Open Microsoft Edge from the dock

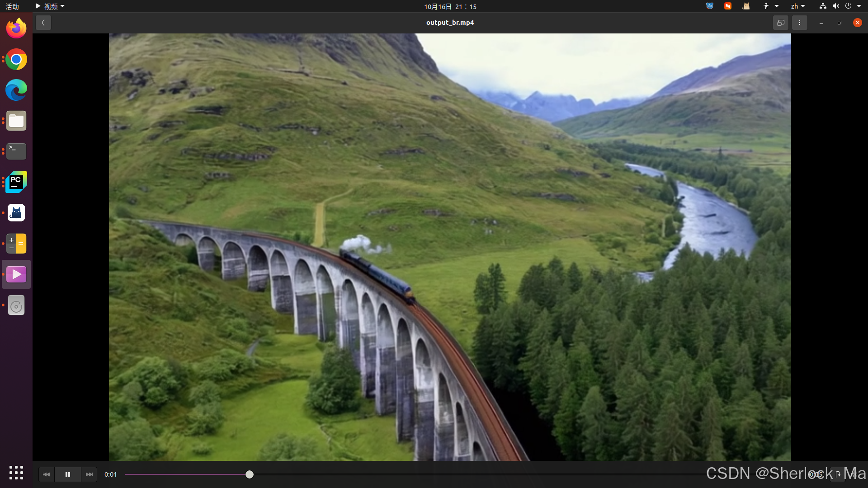(16, 90)
